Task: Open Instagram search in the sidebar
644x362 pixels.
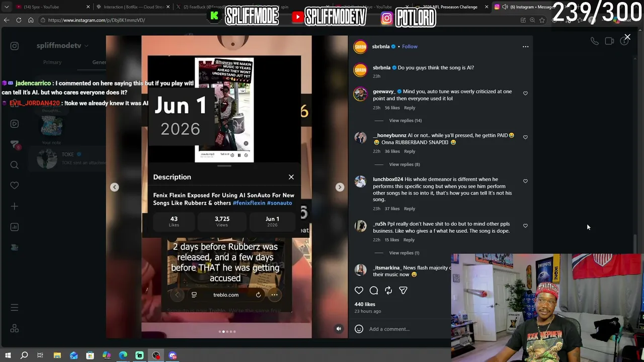Action: coord(15,165)
